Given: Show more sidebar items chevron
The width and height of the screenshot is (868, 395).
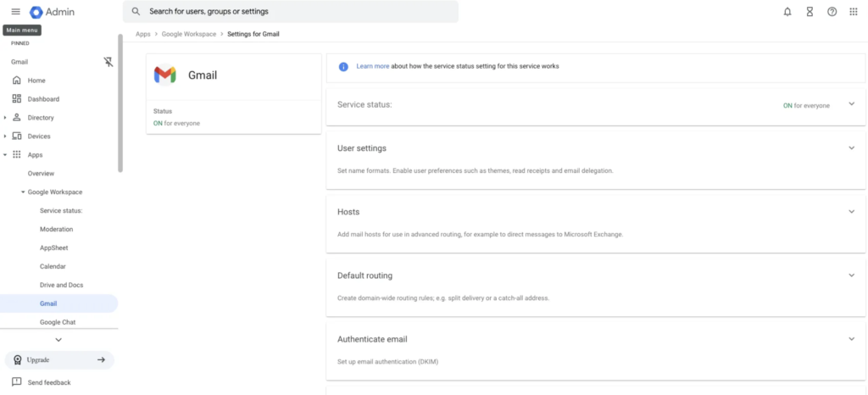Looking at the screenshot, I should (x=58, y=340).
